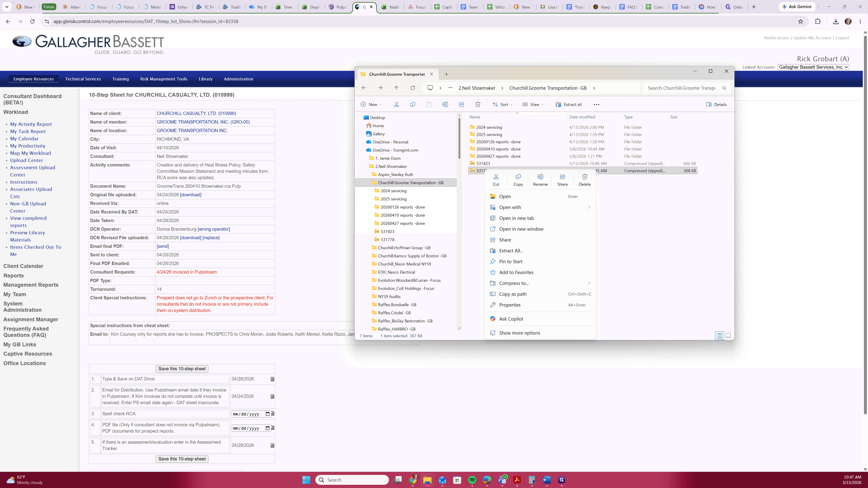This screenshot has height=488, width=868.
Task: Select Cut in the context menu
Action: [x=496, y=180]
